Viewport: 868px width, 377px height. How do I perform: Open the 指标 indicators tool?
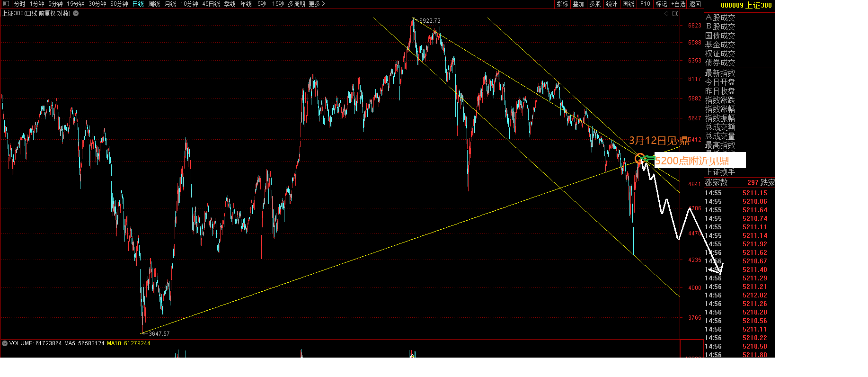pos(562,4)
